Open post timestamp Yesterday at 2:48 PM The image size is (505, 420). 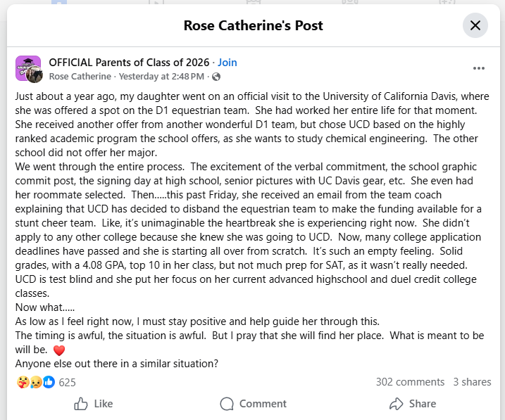161,76
